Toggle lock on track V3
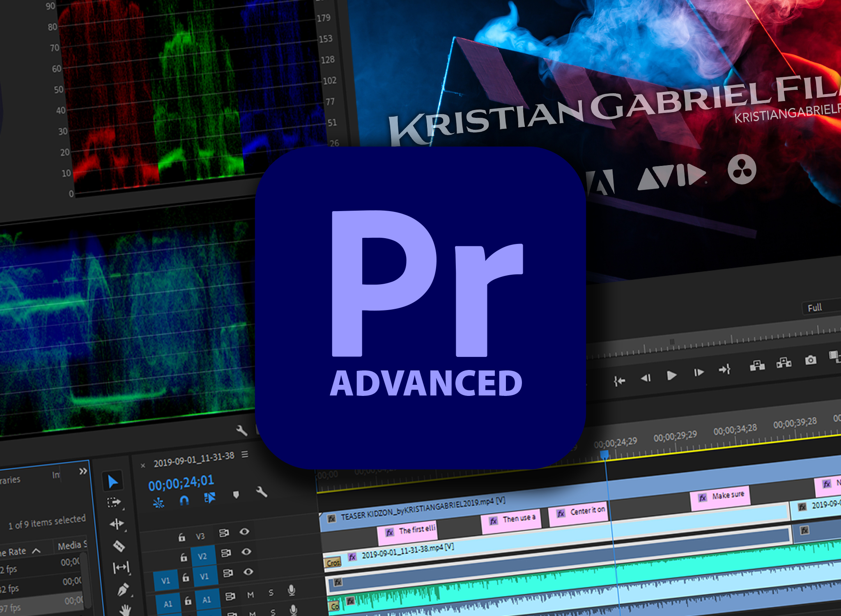This screenshot has height=616, width=841. (x=182, y=537)
